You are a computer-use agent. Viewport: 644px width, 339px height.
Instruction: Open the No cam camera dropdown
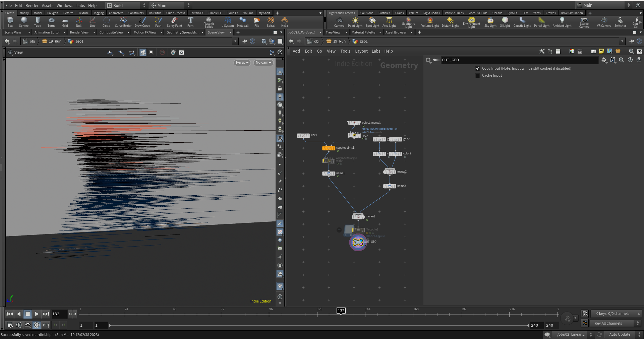[263, 63]
